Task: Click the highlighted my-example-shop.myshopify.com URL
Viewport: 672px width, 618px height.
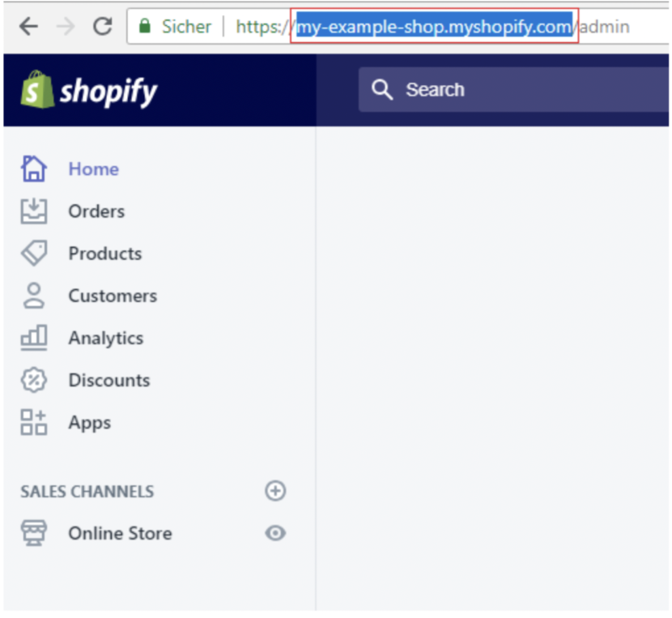Action: pyautogui.click(x=434, y=27)
